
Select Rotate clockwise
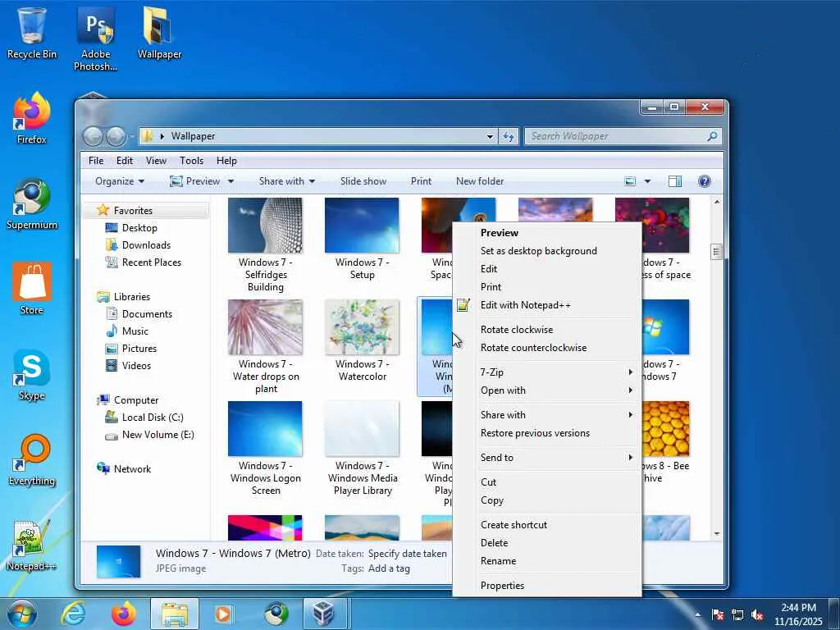[546, 330]
